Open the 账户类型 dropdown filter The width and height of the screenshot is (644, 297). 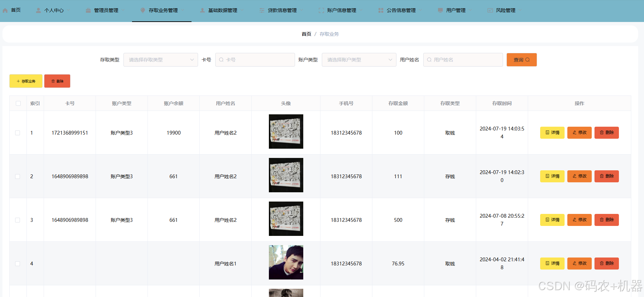[x=359, y=60]
